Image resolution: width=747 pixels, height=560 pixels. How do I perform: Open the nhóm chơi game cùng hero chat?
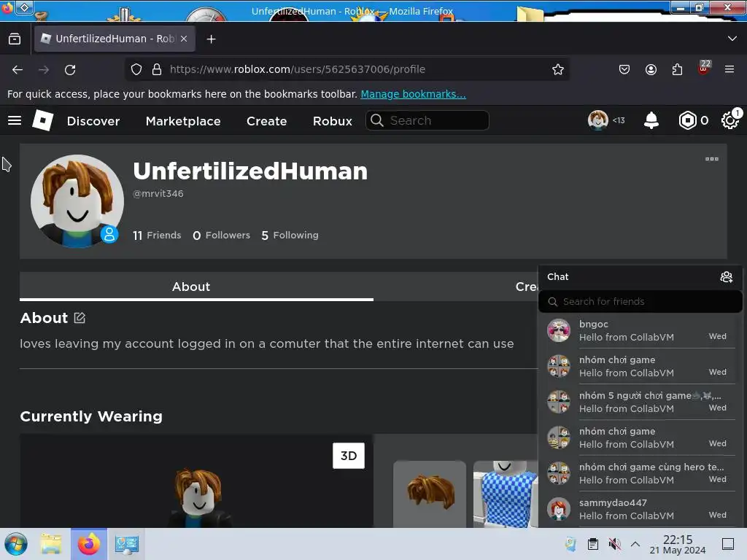640,473
